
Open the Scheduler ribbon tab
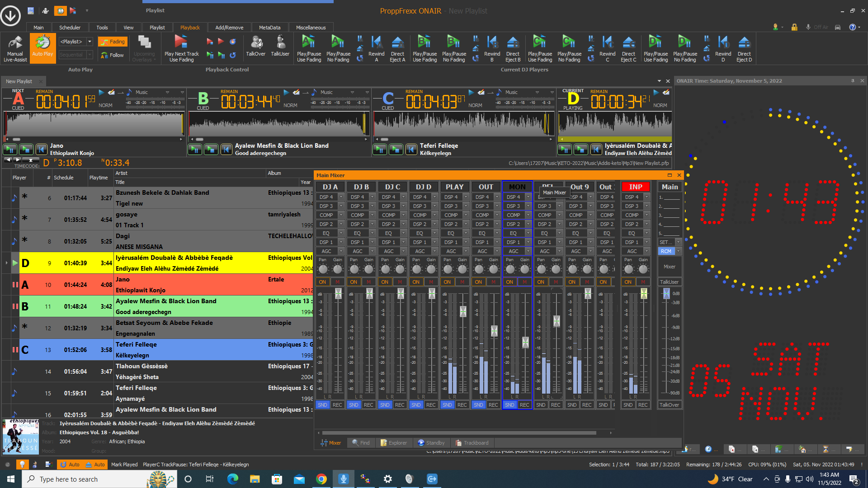70,28
